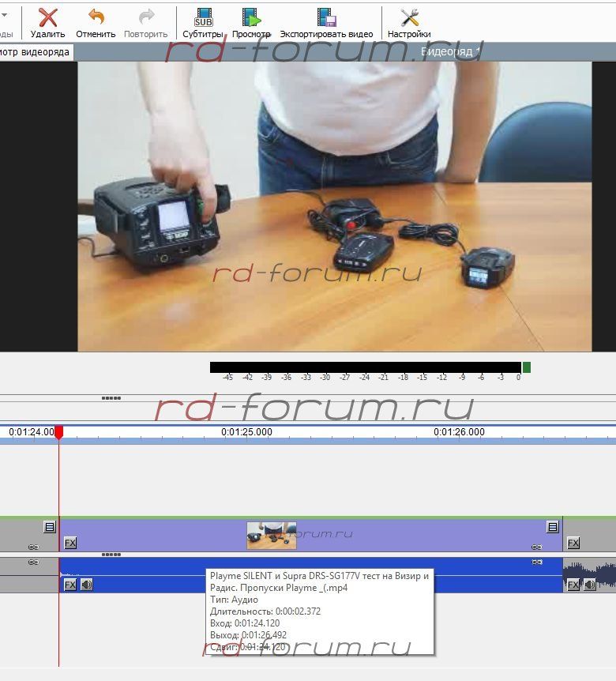Select the clip thumbnail on the video track
616x681 pixels.
coord(271,536)
